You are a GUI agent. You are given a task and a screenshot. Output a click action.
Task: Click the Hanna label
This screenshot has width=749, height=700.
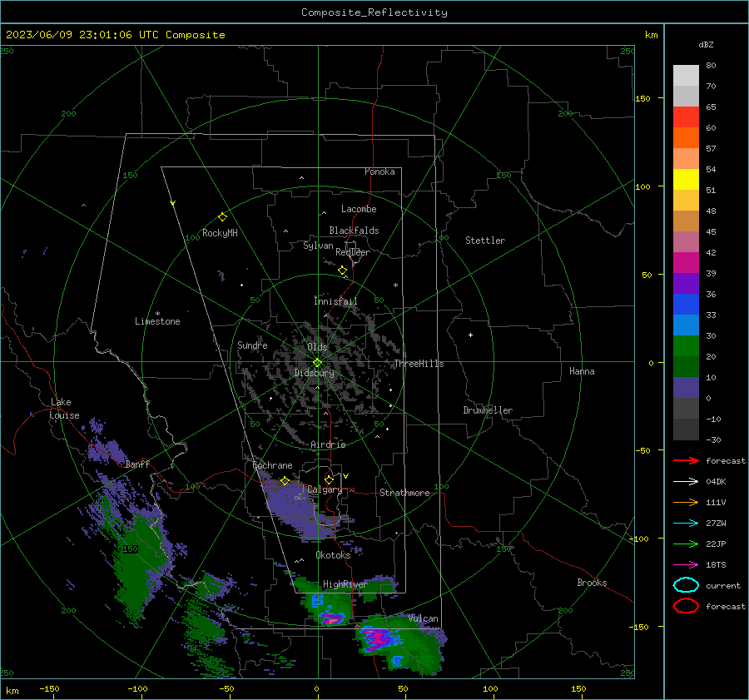click(x=582, y=371)
